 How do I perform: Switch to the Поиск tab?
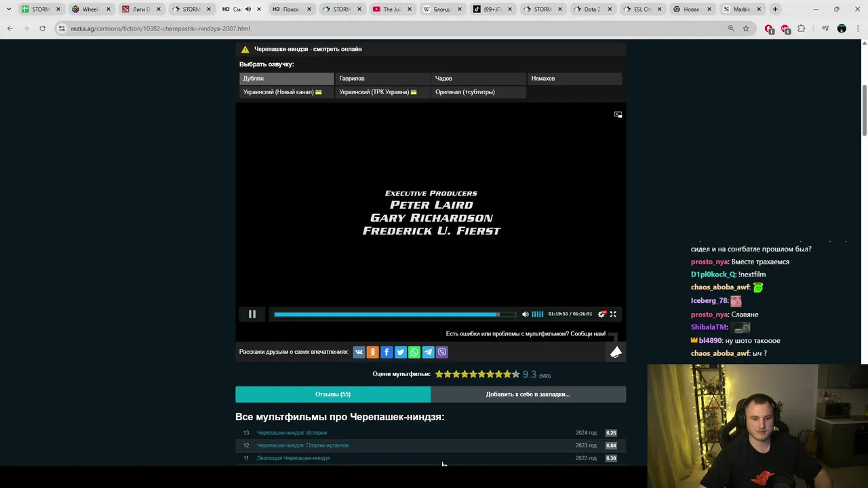point(291,9)
